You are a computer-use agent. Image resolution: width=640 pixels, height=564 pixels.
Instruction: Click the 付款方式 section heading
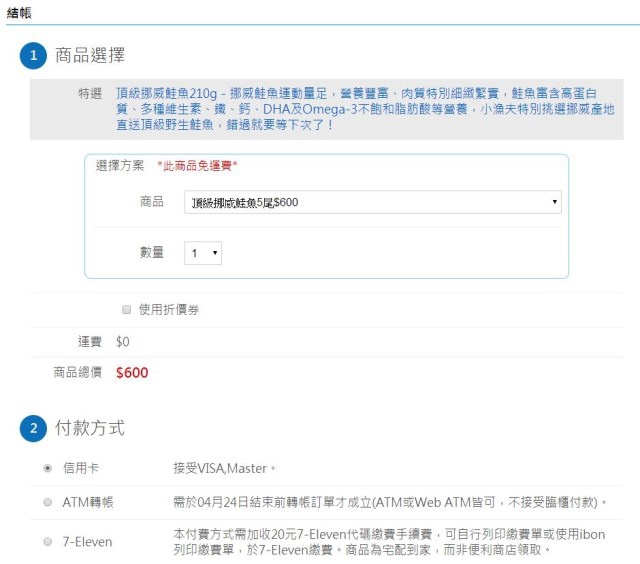[90, 428]
